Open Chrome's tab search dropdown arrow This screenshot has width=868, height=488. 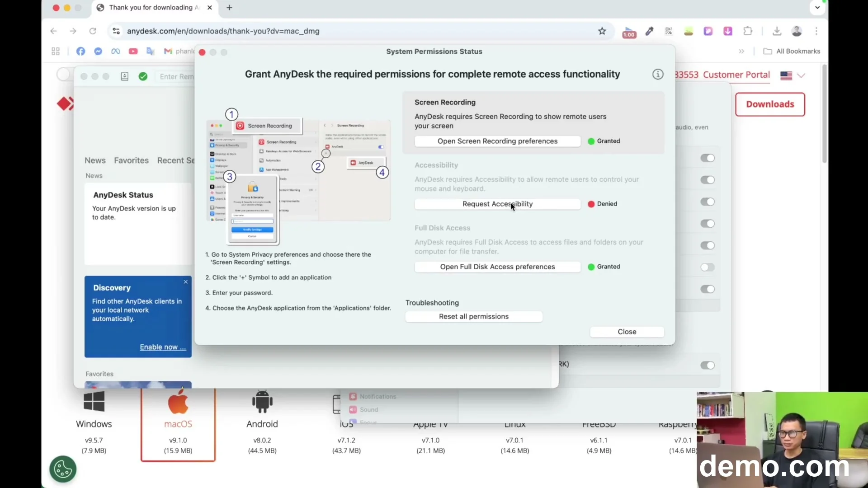(x=817, y=8)
